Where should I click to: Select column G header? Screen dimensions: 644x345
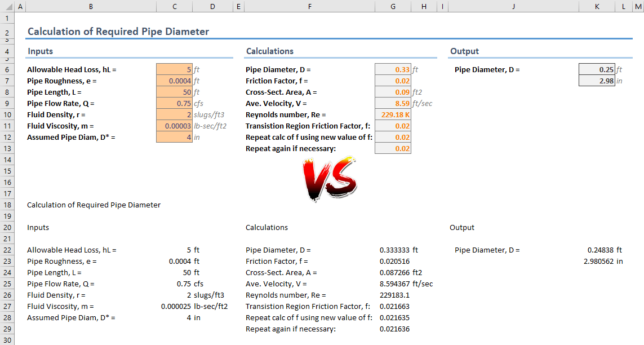click(x=393, y=6)
